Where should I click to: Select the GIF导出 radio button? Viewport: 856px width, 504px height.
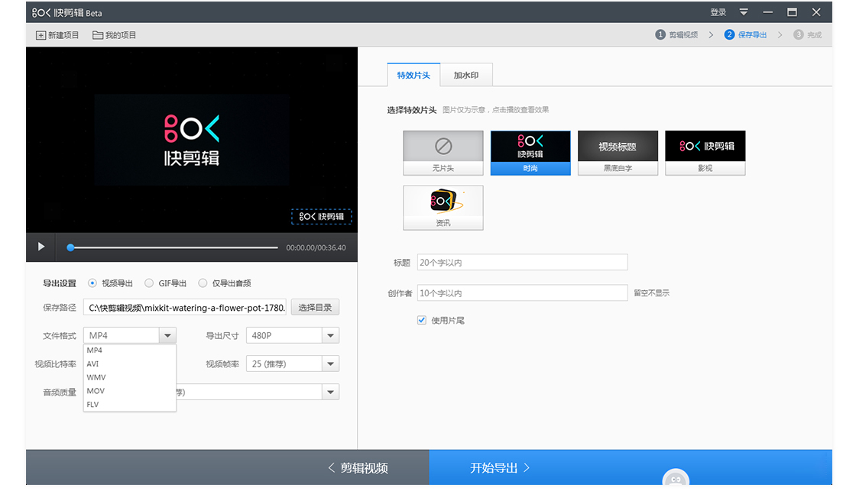(x=149, y=283)
